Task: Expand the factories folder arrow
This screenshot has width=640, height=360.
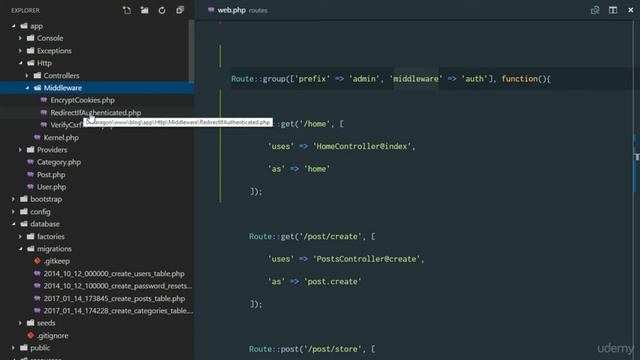Action: coord(20,236)
